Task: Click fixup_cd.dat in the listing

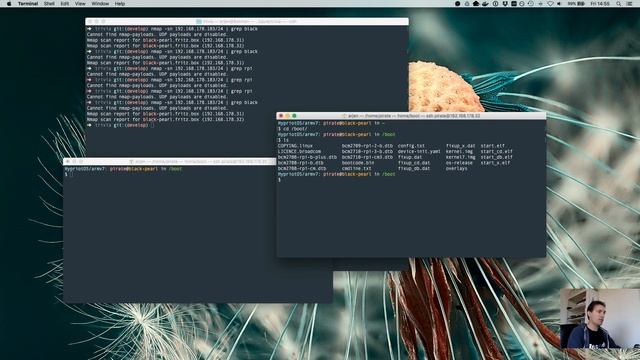Action: click(414, 163)
